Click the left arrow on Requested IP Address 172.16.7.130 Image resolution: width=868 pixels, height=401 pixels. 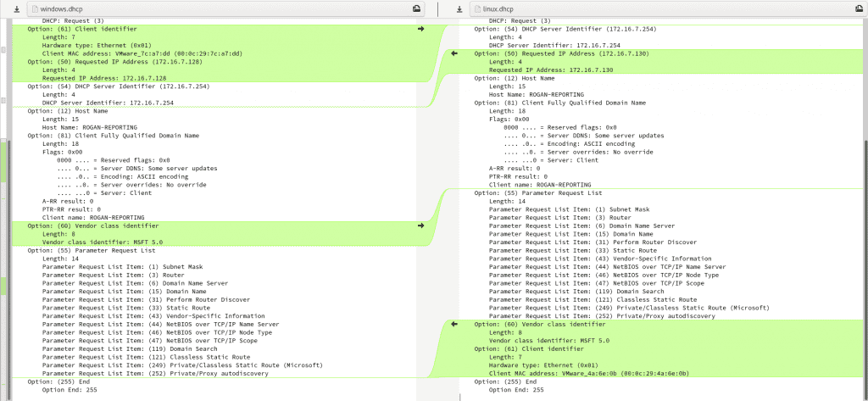(x=454, y=53)
